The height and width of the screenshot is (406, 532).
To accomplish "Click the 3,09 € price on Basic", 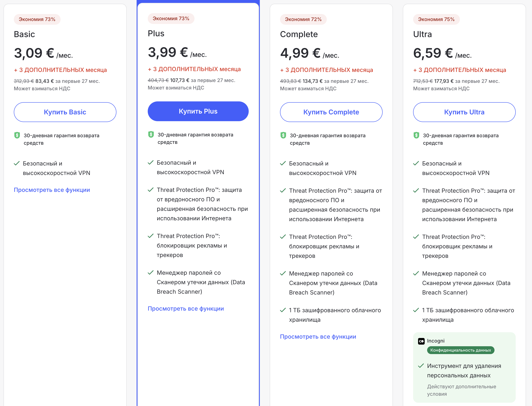I will tap(34, 53).
